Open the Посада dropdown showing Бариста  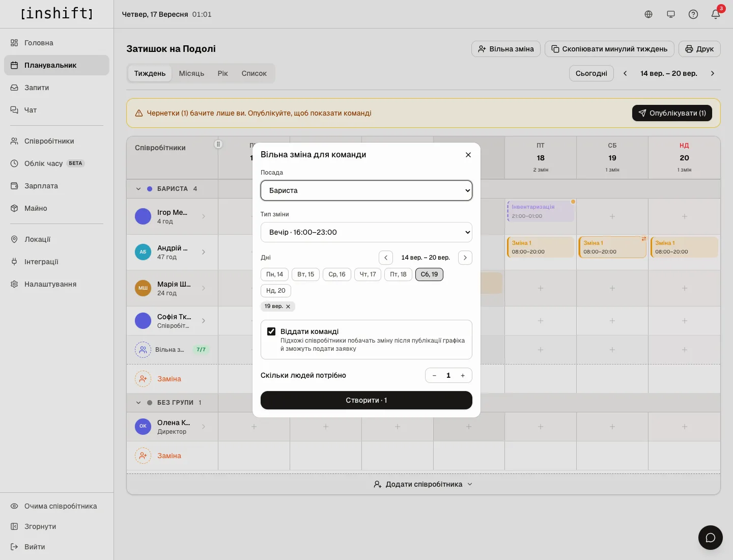coord(366,190)
